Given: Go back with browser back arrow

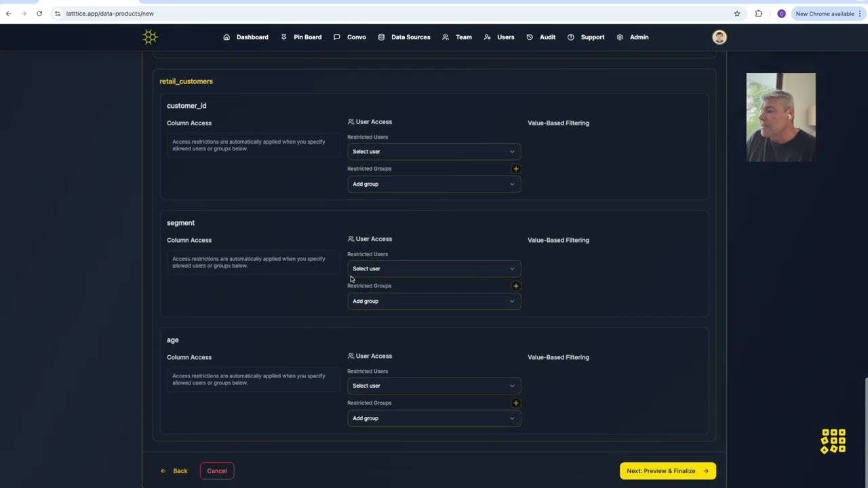Looking at the screenshot, I should (8, 14).
